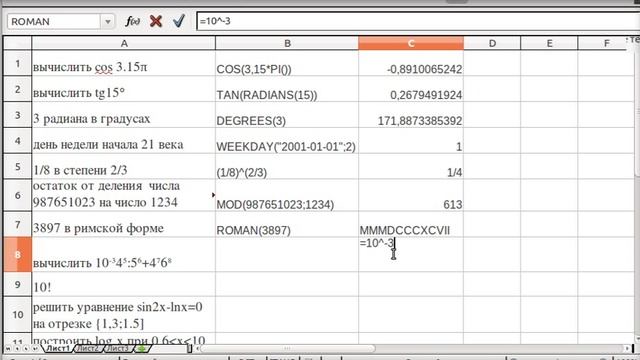Select highlighted row 8 header
The height and width of the screenshot is (360, 640).
point(18,255)
